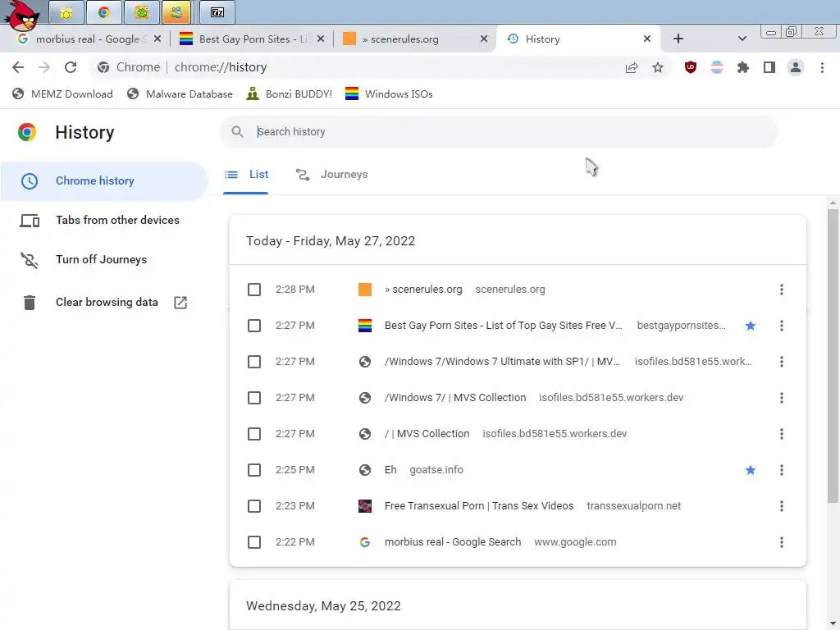Open the striped flag extension icon
Screen dimensions: 840x630
pyautogui.click(x=717, y=67)
